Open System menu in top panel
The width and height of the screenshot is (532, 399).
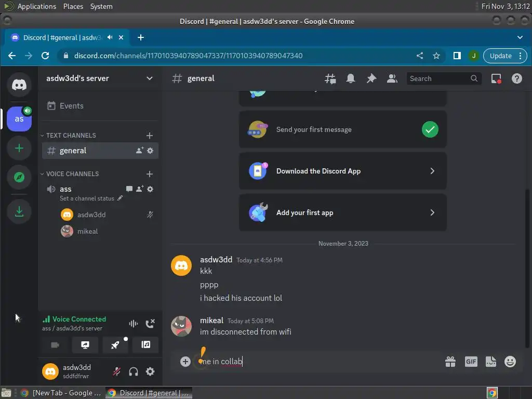coord(101,6)
